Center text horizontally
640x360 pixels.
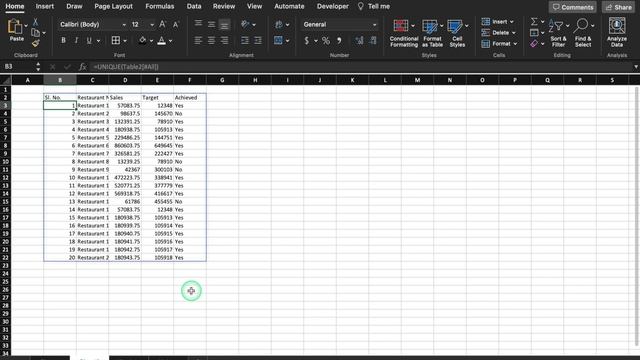211,40
